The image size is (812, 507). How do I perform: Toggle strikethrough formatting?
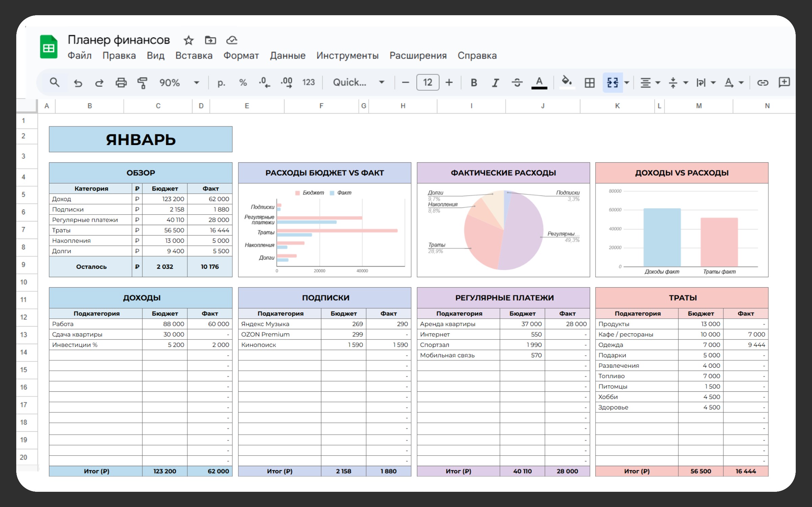pos(517,82)
